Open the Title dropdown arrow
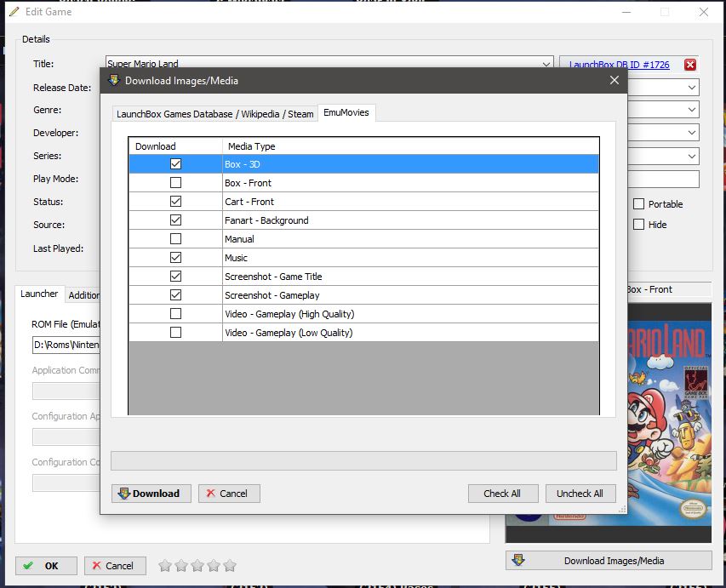 point(546,64)
